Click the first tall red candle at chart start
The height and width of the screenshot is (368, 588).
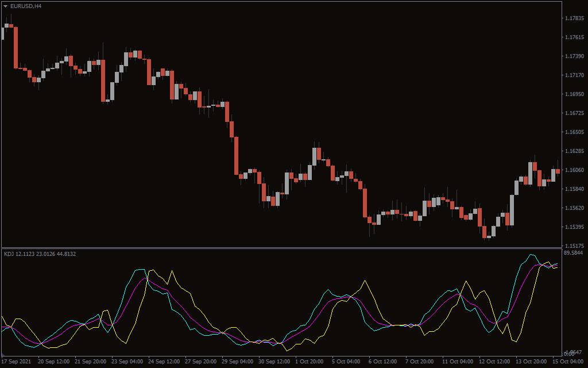tap(16, 47)
